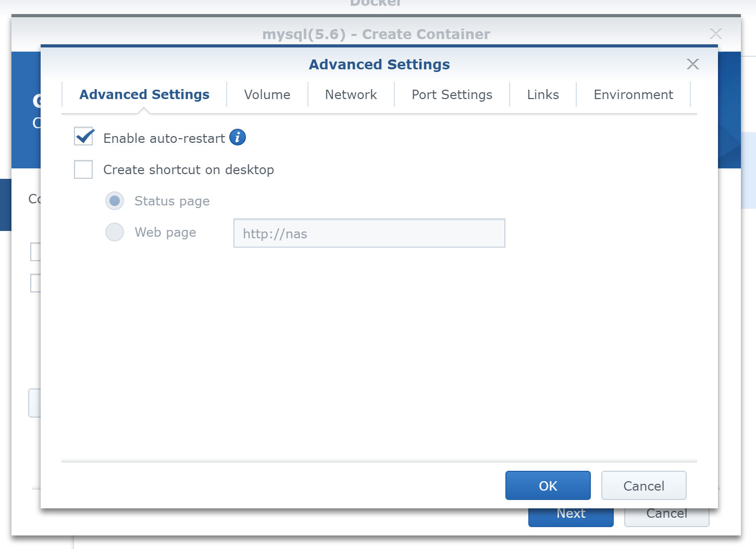Click the Advanced Settings dialog title

point(379,64)
